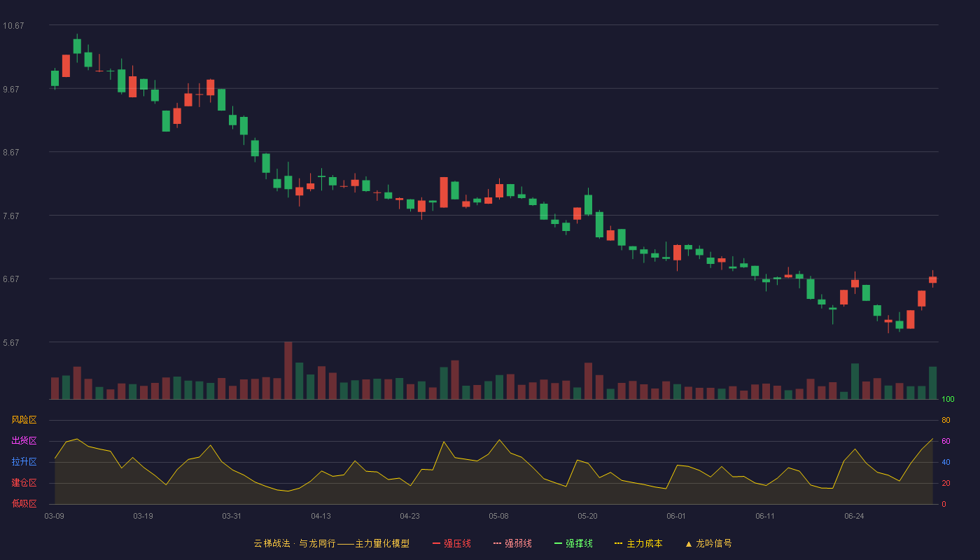Viewport: 980px width, 560px height.
Task: Click the 风险区 zone label
Action: point(24,420)
